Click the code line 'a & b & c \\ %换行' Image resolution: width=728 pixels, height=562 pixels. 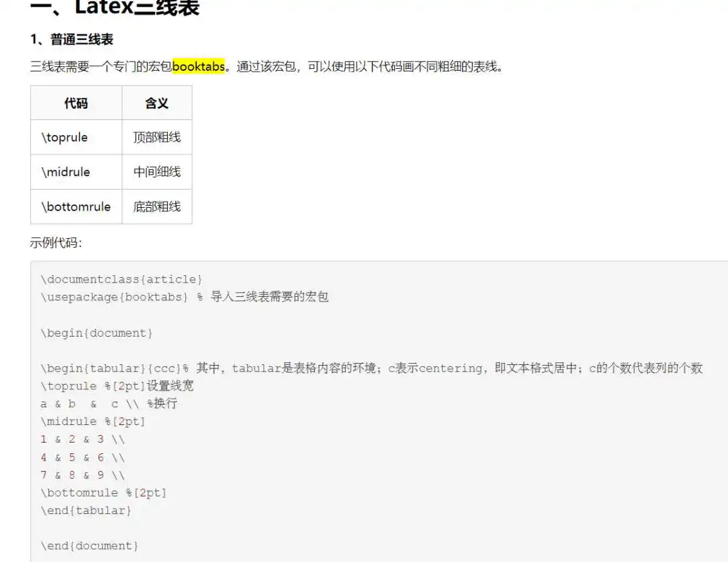point(109,403)
